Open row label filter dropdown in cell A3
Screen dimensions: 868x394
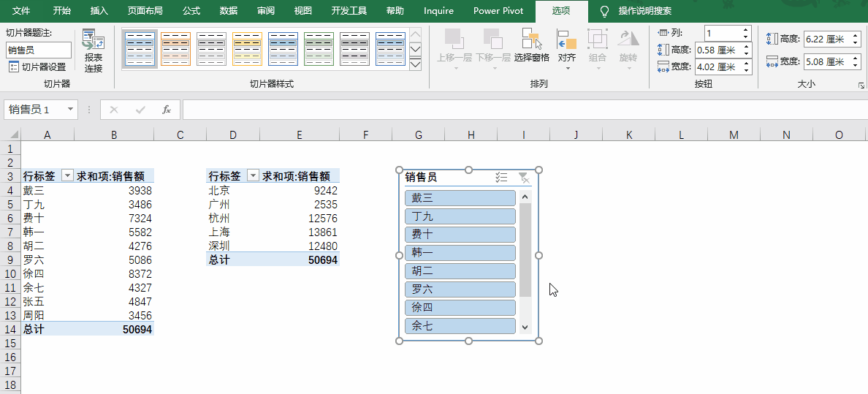(x=67, y=176)
